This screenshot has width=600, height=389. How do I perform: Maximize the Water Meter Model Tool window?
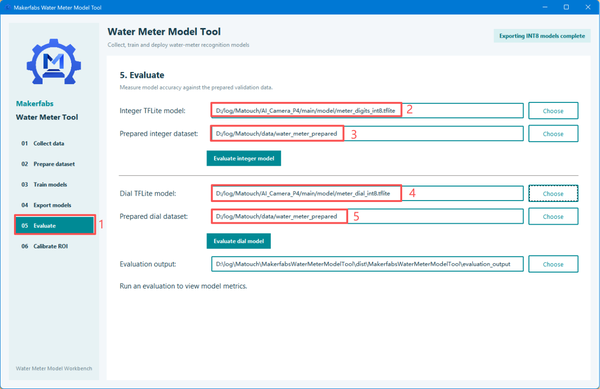tap(566, 7)
